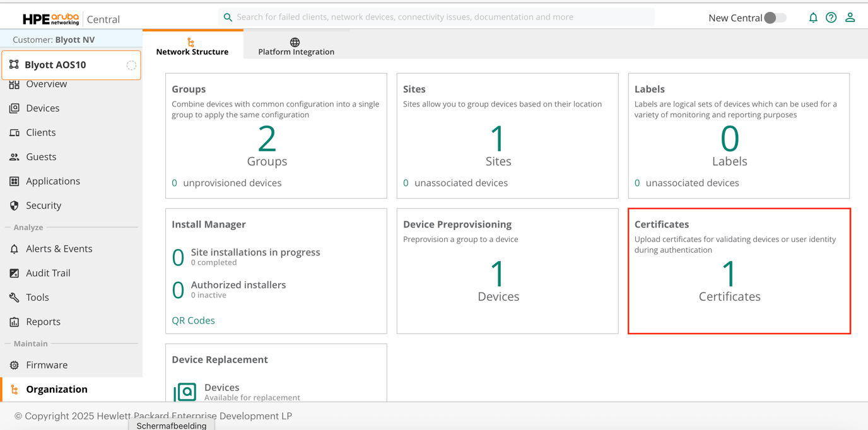Image resolution: width=868 pixels, height=430 pixels.
Task: Enable the New Central toggle switch
Action: point(775,18)
